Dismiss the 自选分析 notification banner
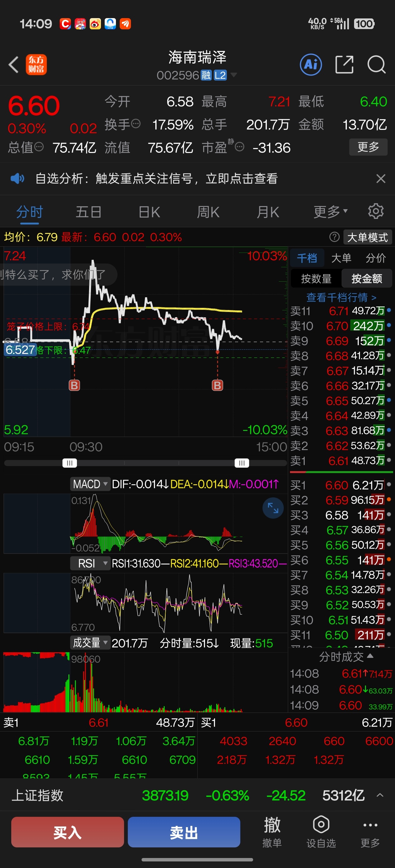The width and height of the screenshot is (395, 868). pyautogui.click(x=381, y=178)
